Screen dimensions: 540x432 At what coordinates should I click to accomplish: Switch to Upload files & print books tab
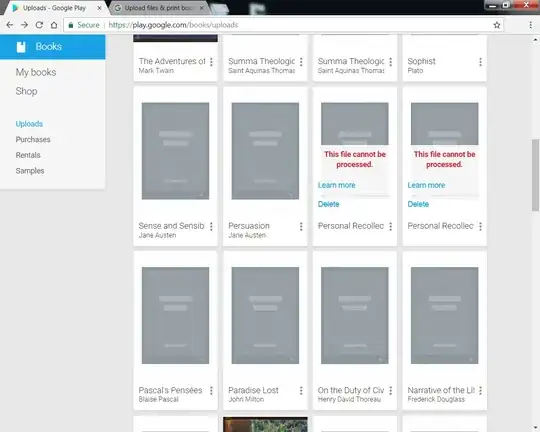point(157,8)
